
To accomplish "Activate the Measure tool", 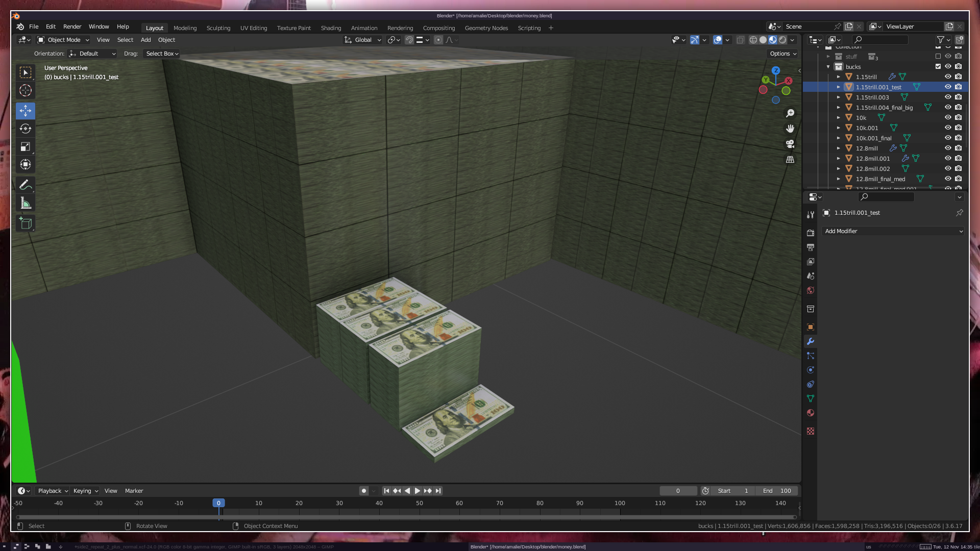I will tap(26, 204).
